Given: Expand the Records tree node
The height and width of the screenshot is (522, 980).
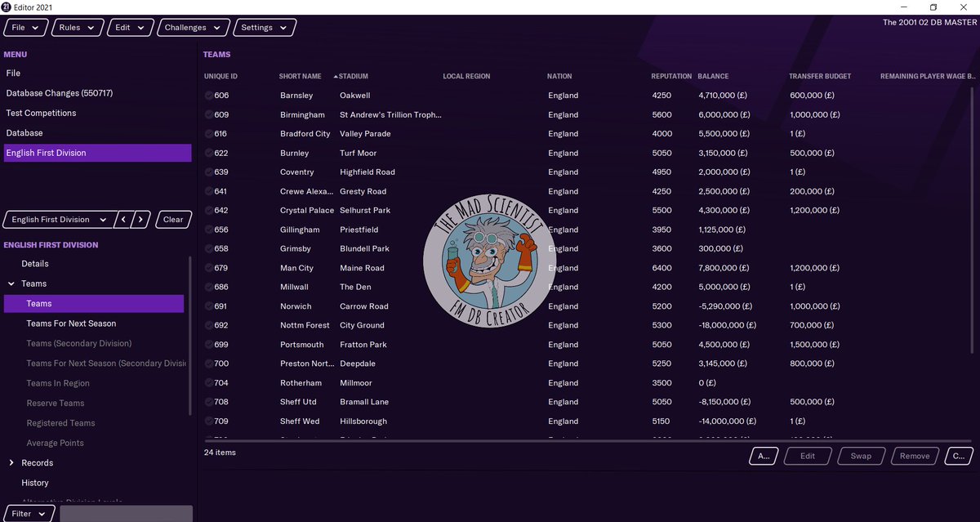Looking at the screenshot, I should point(11,462).
